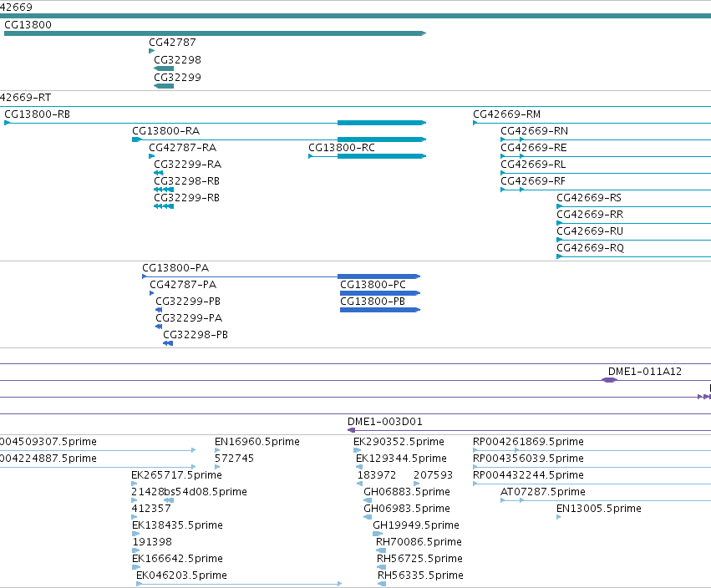711x588 pixels.
Task: Open EST RP004261869.5prime label
Action: point(528,442)
